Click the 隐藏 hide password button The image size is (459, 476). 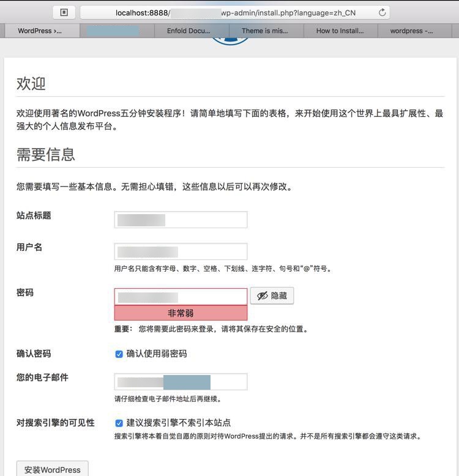tap(272, 296)
